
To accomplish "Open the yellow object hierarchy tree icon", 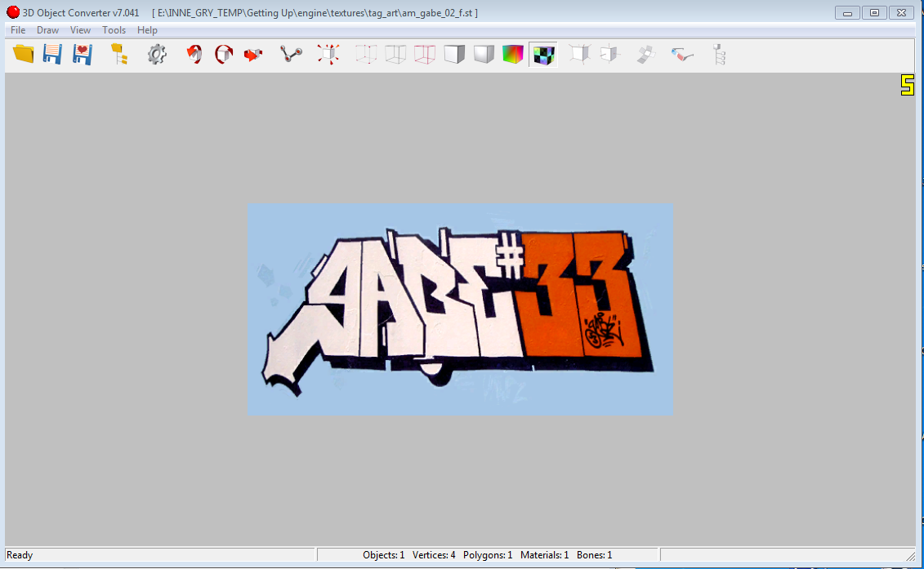I will click(119, 55).
